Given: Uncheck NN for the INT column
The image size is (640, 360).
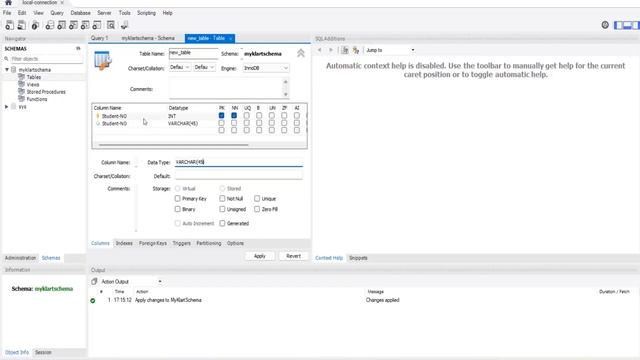Looking at the screenshot, I should click(x=234, y=116).
